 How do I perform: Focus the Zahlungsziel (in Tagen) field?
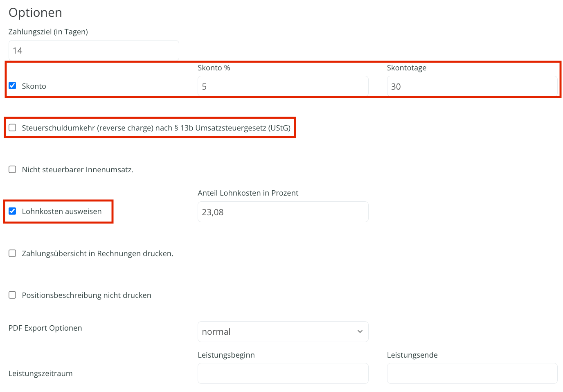(x=94, y=50)
